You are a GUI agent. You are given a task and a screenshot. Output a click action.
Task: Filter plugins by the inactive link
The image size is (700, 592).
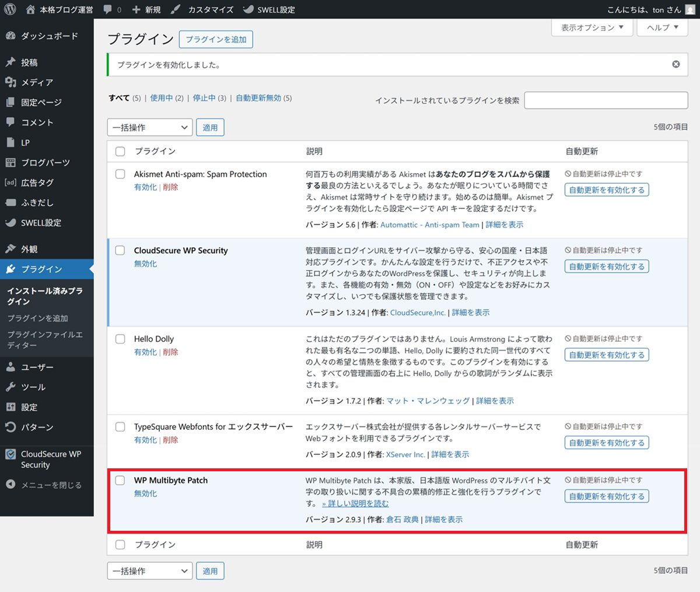204,98
